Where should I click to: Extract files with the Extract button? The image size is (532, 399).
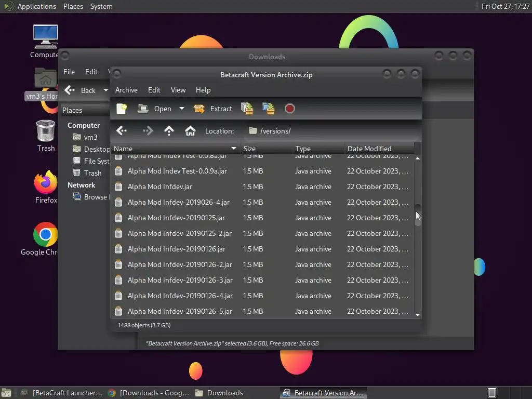click(x=212, y=109)
